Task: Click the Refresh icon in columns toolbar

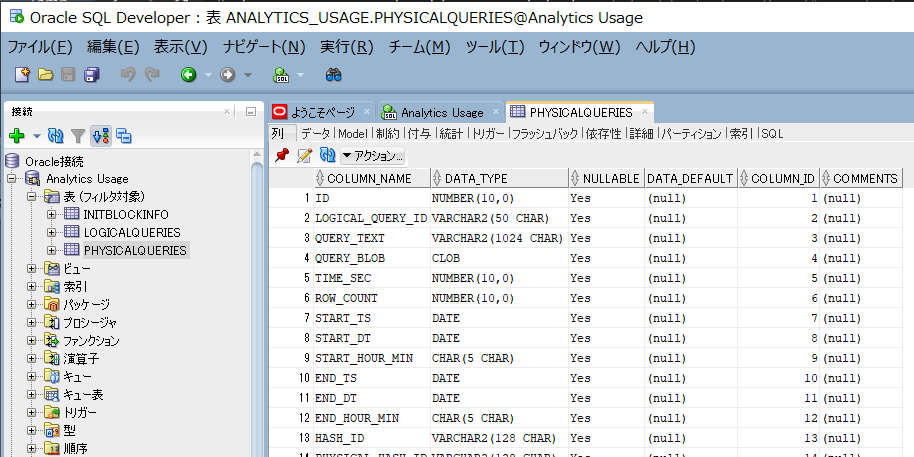Action: [x=328, y=156]
